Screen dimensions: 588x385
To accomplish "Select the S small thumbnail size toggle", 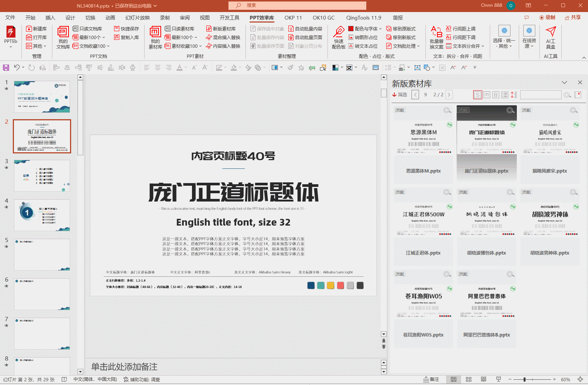I will (x=478, y=95).
